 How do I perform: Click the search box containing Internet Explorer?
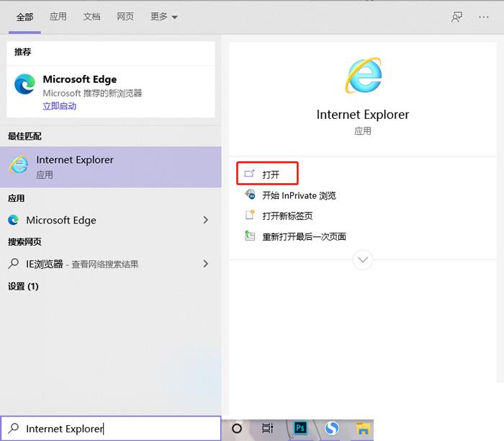(111, 429)
